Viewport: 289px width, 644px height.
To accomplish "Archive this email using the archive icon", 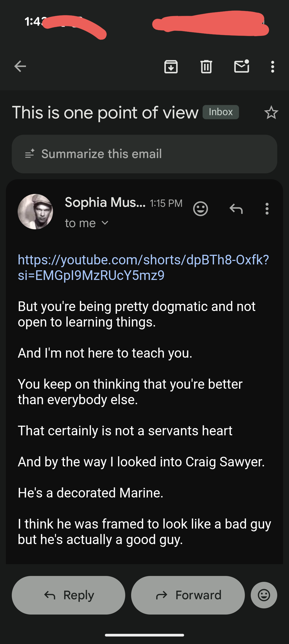I will pos(171,66).
